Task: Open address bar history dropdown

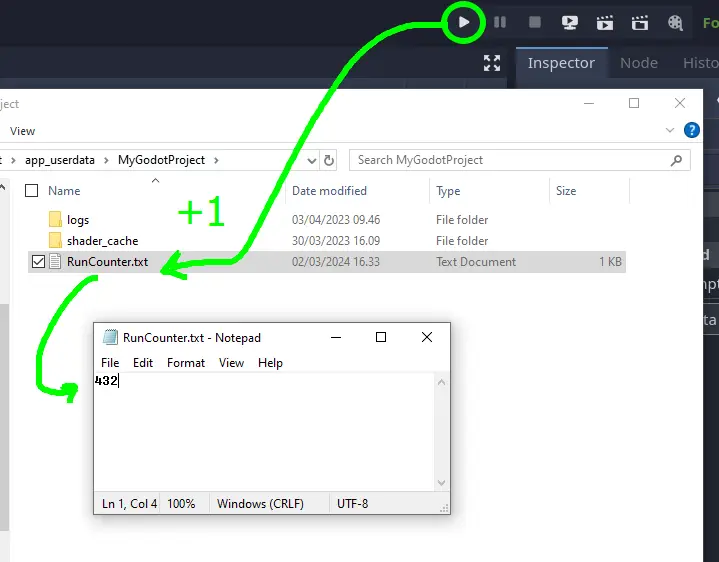Action: click(312, 160)
